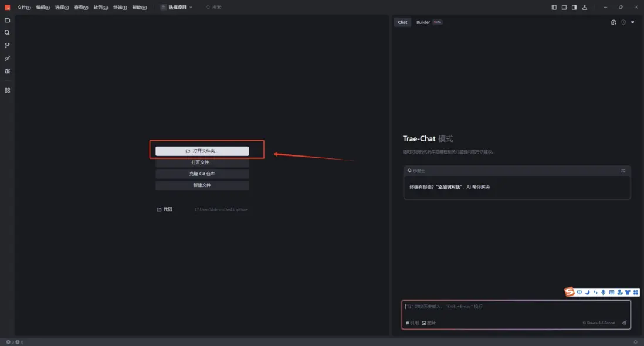Screen dimensions: 644x346
Task: Click the errors and warnings status indicator
Action: [15, 342]
